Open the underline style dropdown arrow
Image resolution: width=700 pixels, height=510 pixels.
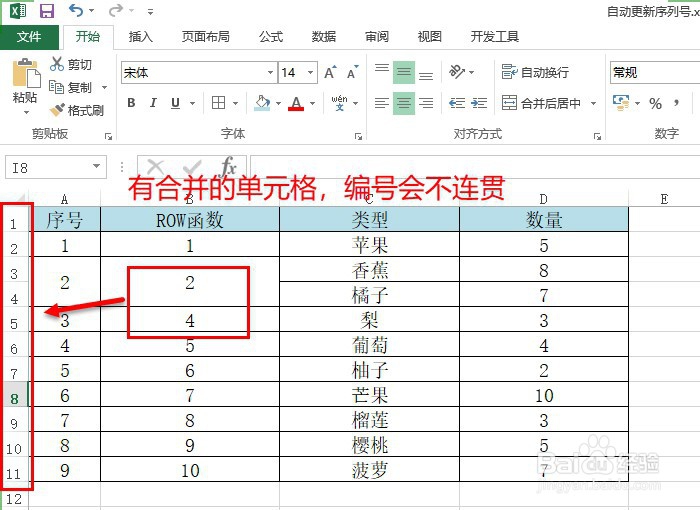tap(192, 104)
